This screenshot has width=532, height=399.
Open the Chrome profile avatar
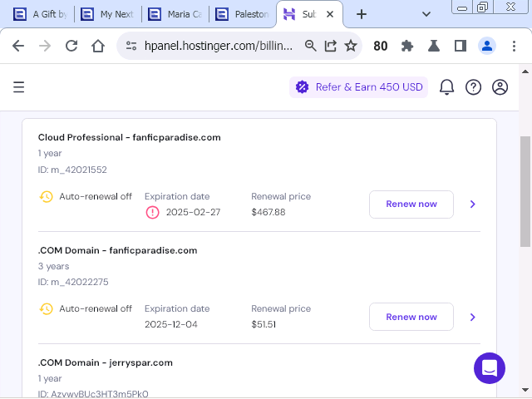[x=487, y=46]
